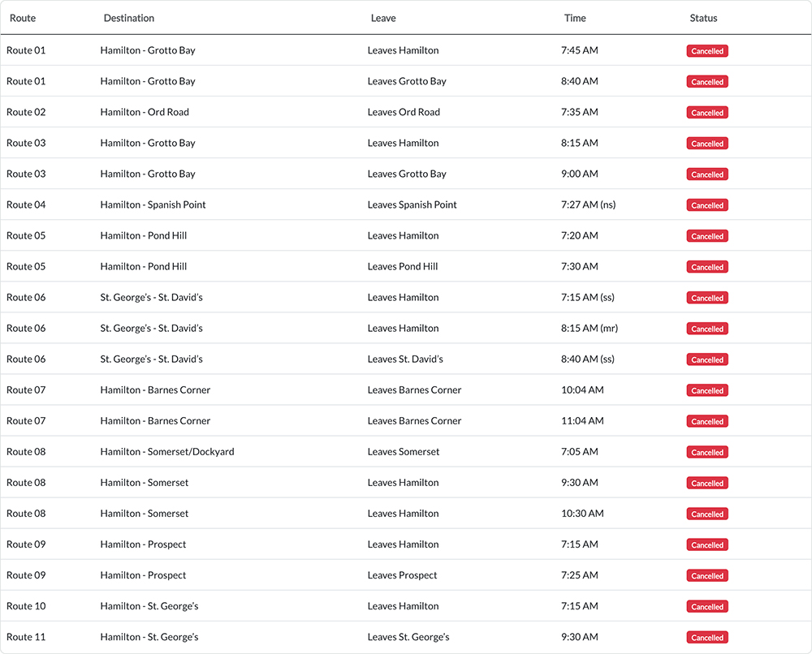The height and width of the screenshot is (654, 812).
Task: Click Route 10 row label
Action: [x=26, y=606]
